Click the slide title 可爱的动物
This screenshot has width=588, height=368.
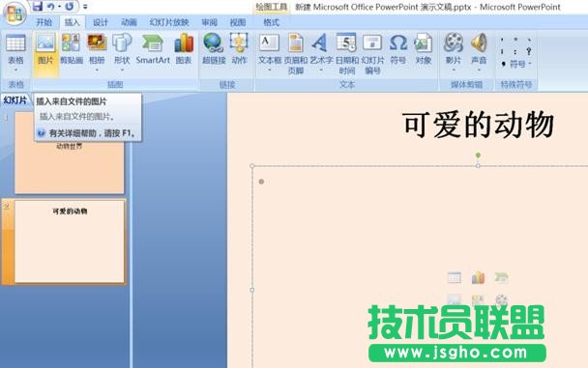point(478,125)
